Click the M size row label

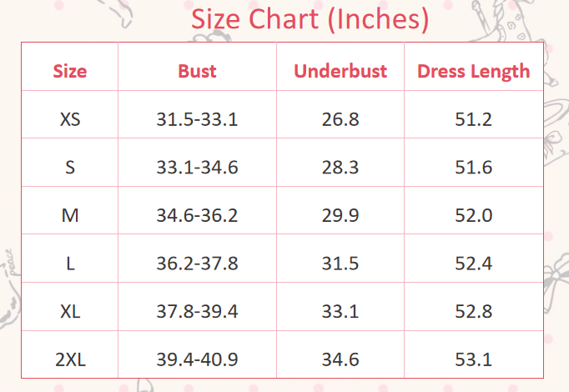(x=70, y=216)
